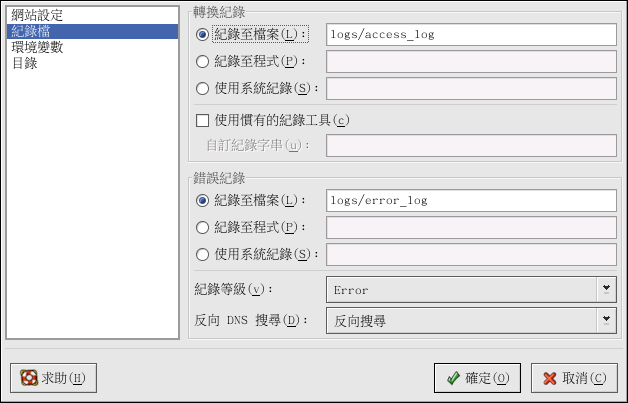Screen dimensions: 628x403
Task: Click the logs/error_log text field
Action: click(470, 200)
